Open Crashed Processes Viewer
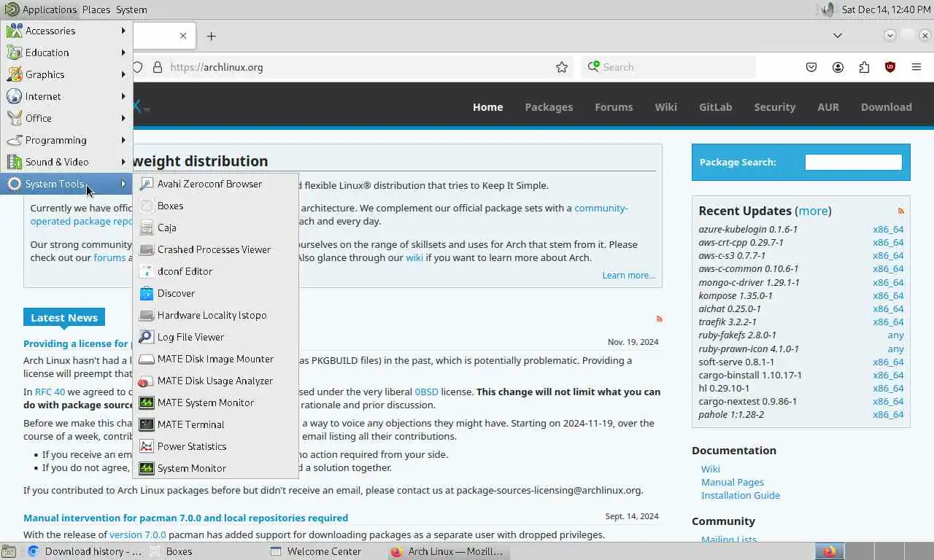934x560 pixels. pyautogui.click(x=215, y=249)
